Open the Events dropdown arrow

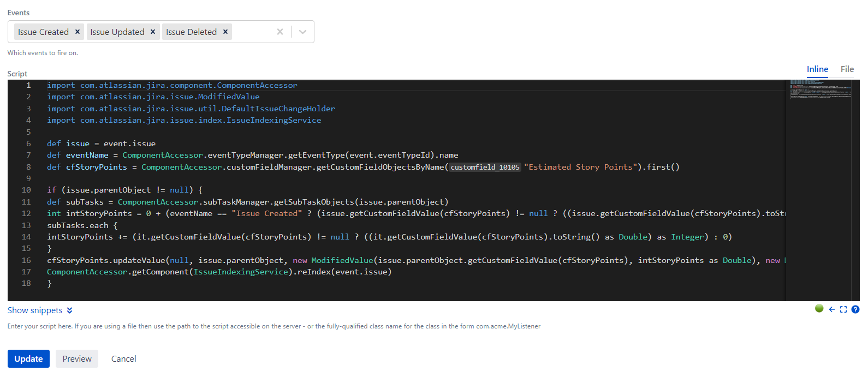point(302,32)
